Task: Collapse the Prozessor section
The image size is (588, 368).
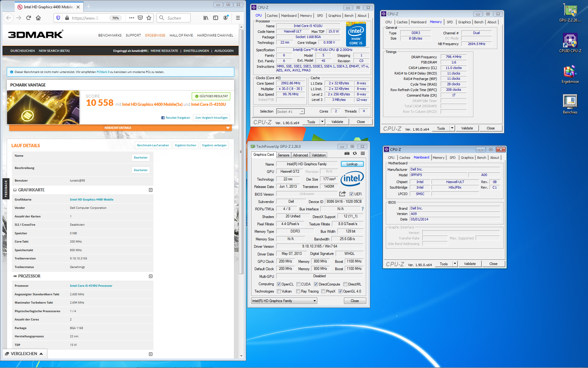Action: click(151, 276)
